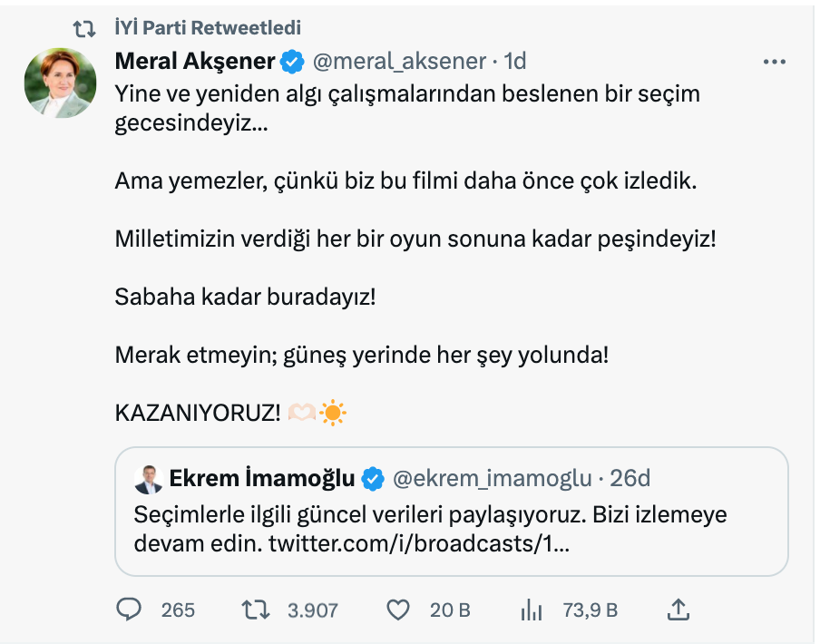820x644 pixels.
Task: Click the İYİ Parti Retweetledi label
Action: pos(208,29)
